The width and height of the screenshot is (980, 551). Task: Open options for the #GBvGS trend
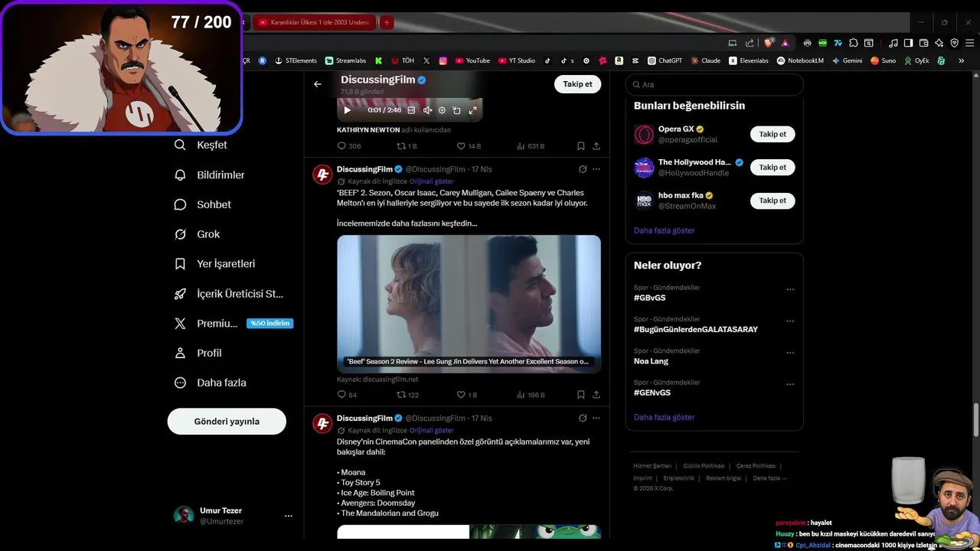pyautogui.click(x=790, y=289)
